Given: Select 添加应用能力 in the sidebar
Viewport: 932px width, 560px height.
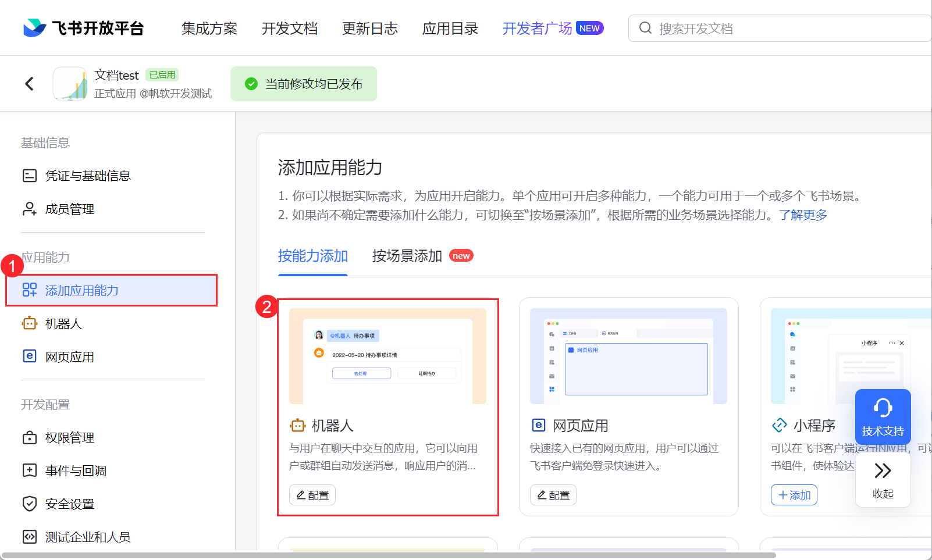Looking at the screenshot, I should click(x=112, y=290).
